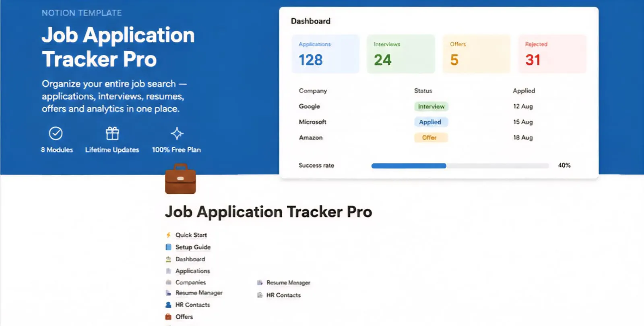
Task: Click the 18 Aug applied date
Action: (523, 137)
